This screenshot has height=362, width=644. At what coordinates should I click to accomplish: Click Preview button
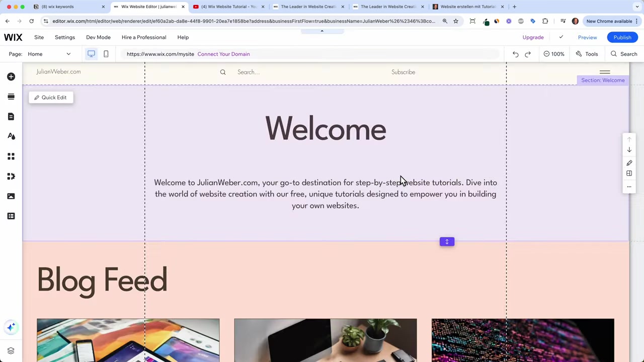[x=587, y=37]
